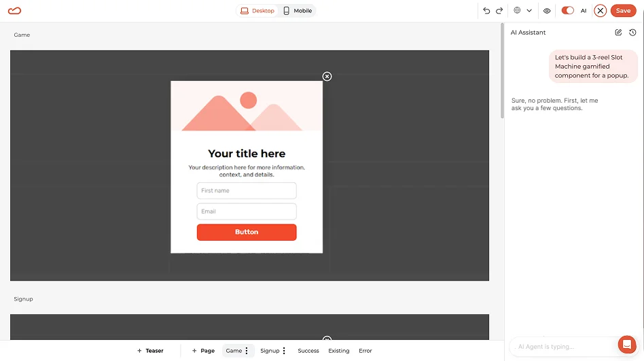The width and height of the screenshot is (644, 361).
Task: Turn off the AI toggle switch
Action: (567, 11)
